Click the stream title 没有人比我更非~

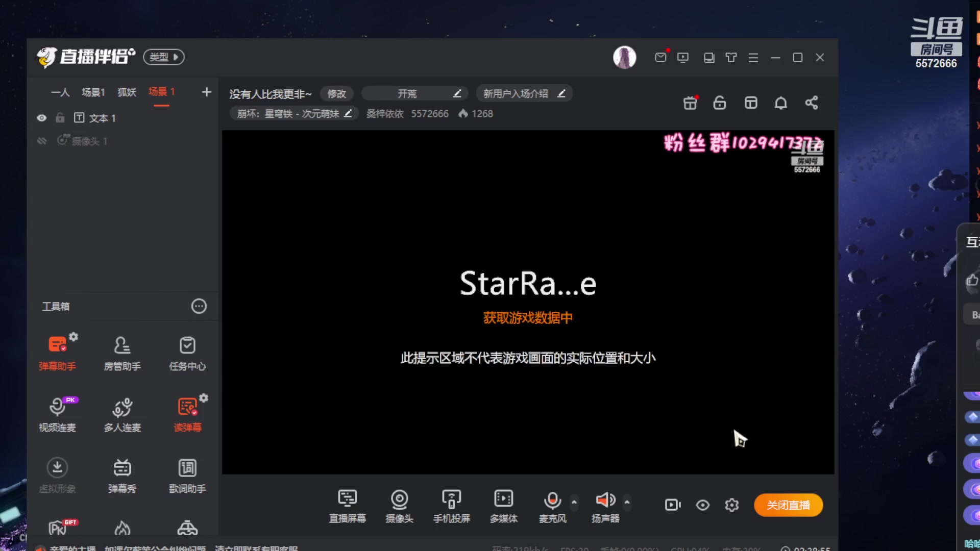point(270,94)
